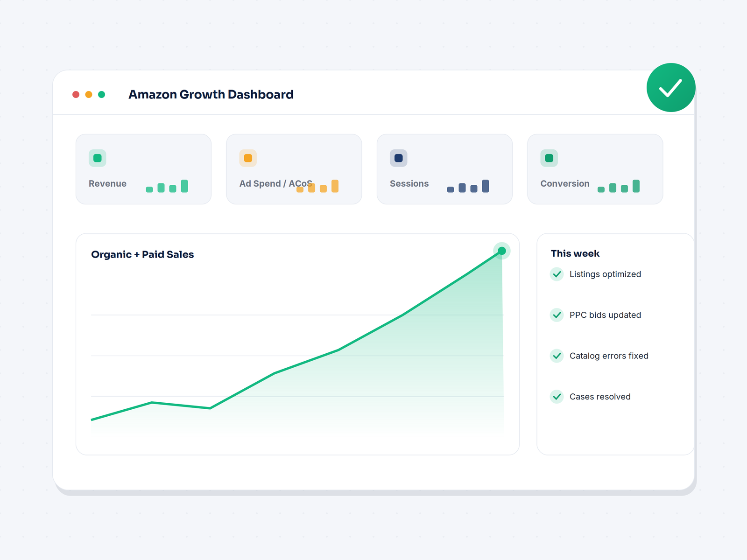747x560 pixels.
Task: Click the red window dot
Action: [x=76, y=94]
